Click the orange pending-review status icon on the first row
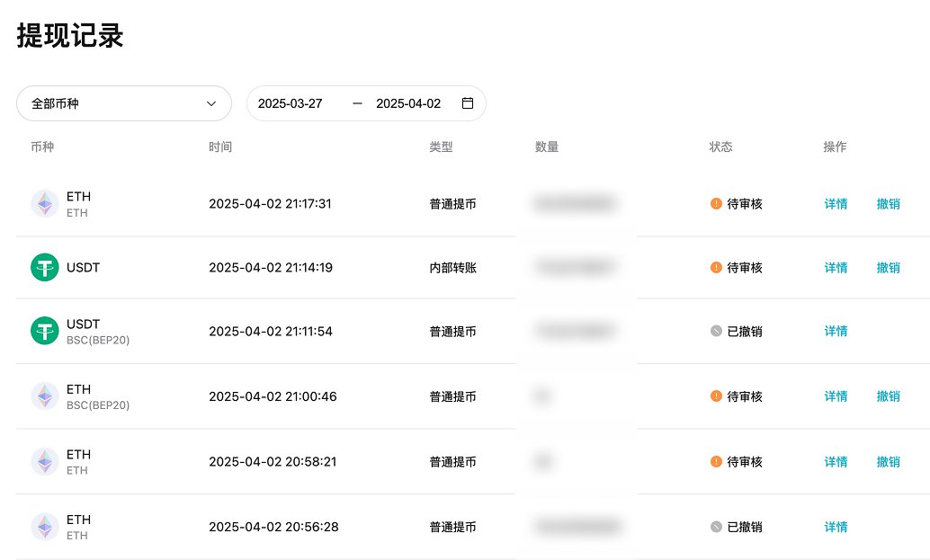This screenshot has width=930, height=560. (x=715, y=204)
